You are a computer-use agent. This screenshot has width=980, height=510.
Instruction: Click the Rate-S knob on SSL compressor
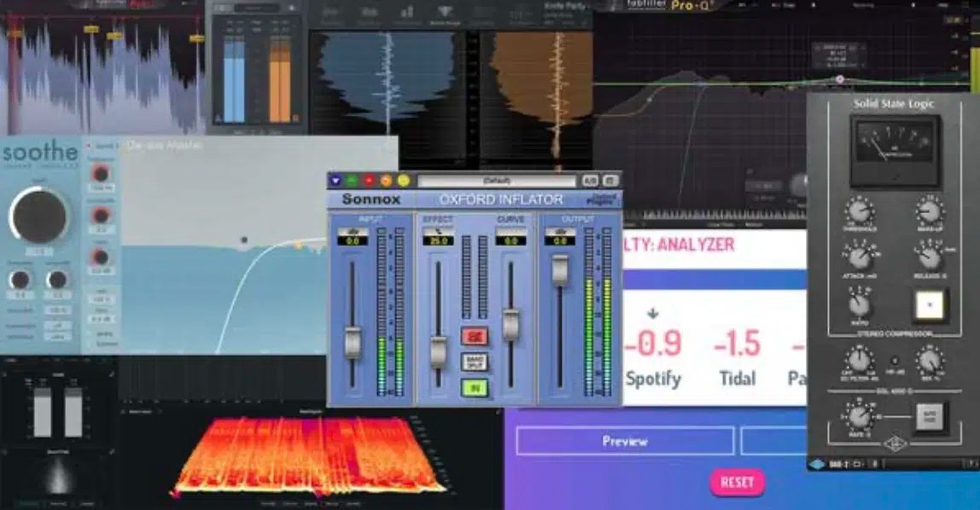860,416
